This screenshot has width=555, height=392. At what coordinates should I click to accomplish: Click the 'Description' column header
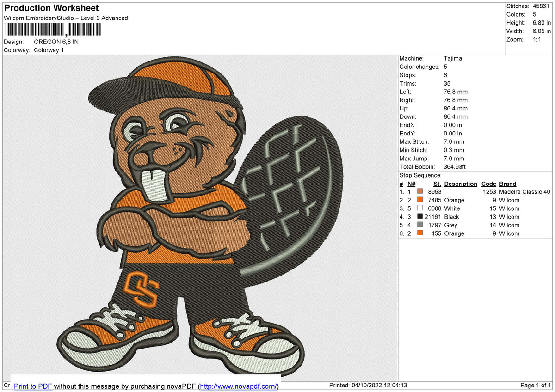[x=461, y=184]
